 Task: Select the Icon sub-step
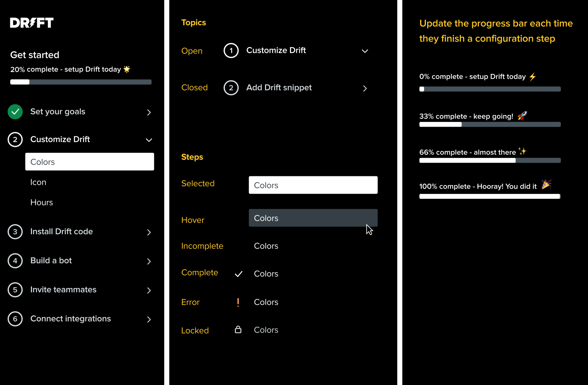point(38,182)
